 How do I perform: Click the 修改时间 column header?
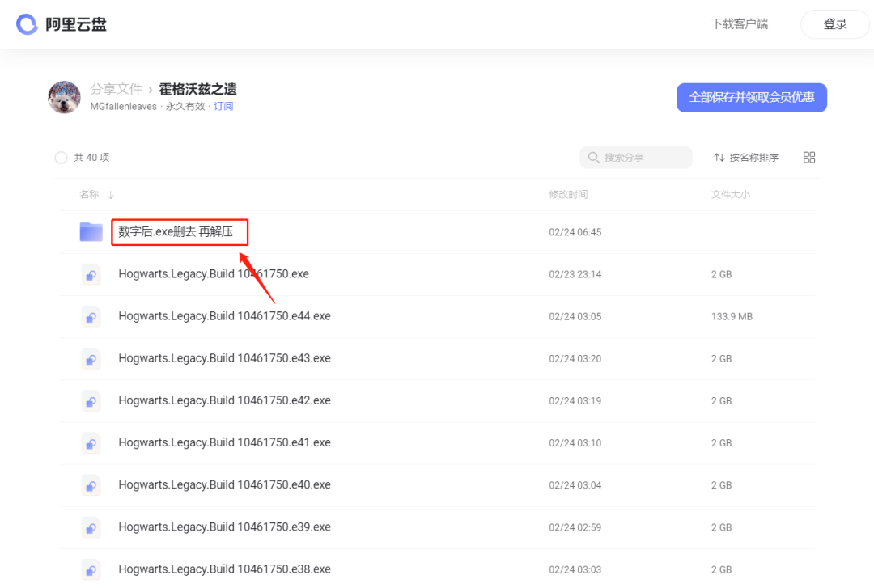coord(568,194)
